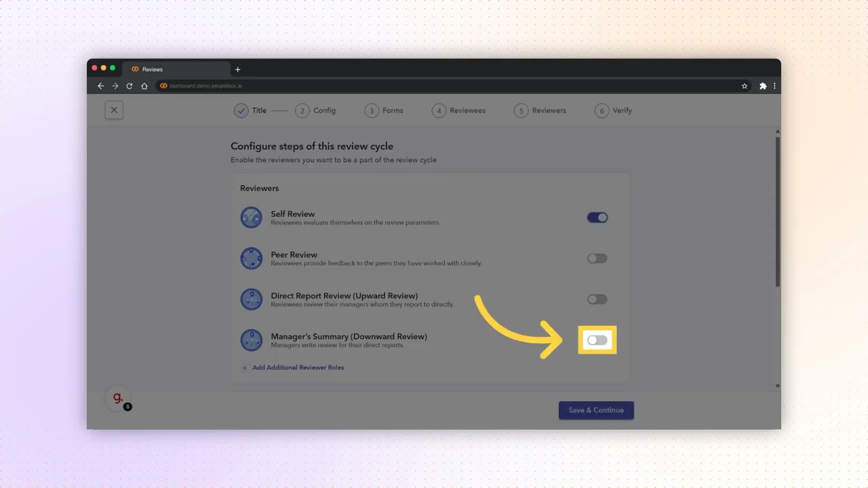Click the macOS yellow minimize window button
Image resolution: width=868 pixels, height=488 pixels.
[x=104, y=68]
